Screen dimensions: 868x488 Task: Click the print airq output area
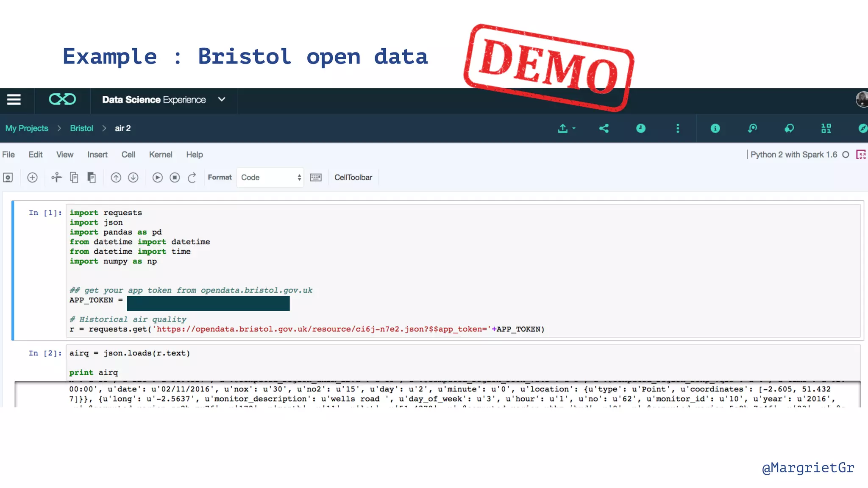click(x=437, y=394)
